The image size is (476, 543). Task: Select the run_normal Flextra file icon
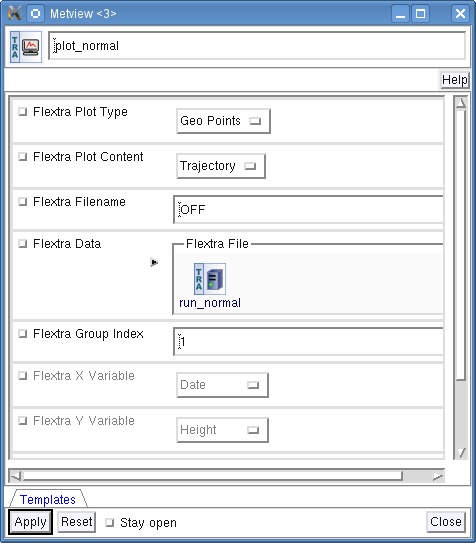click(210, 279)
